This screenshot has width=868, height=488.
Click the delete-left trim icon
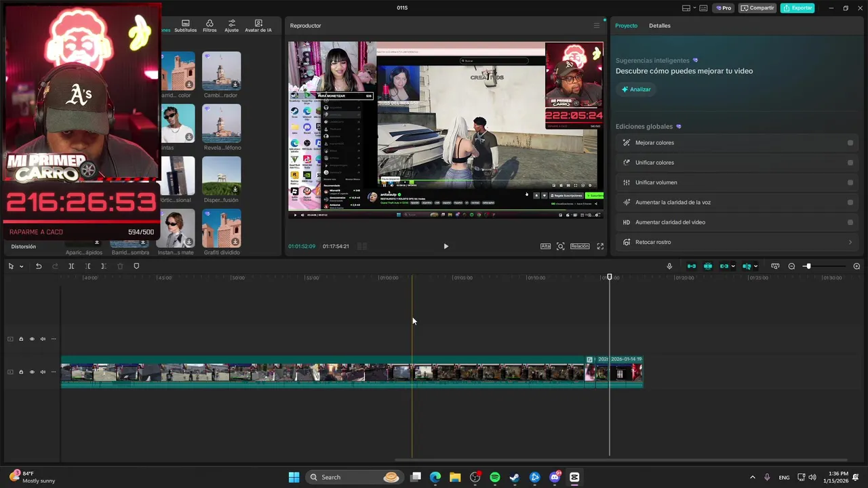click(87, 266)
